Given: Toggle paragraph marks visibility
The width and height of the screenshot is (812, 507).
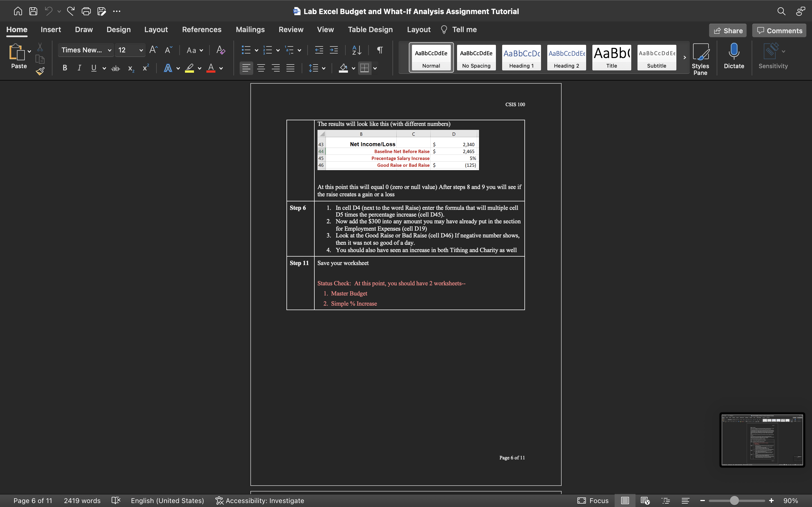Looking at the screenshot, I should [x=379, y=50].
